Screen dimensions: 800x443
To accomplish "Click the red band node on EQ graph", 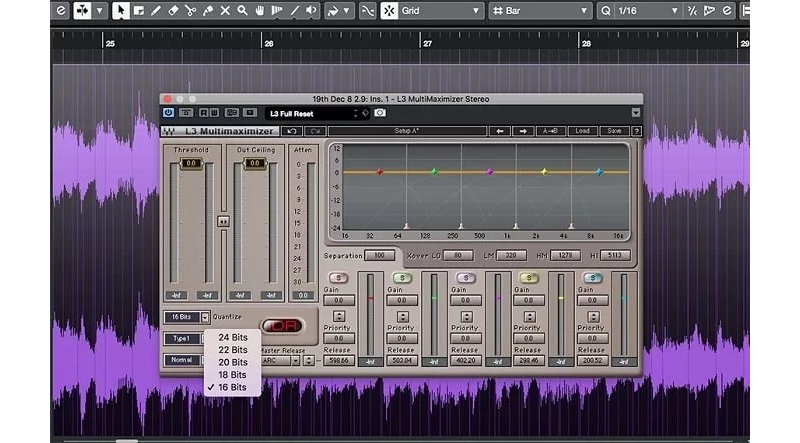I will point(380,172).
